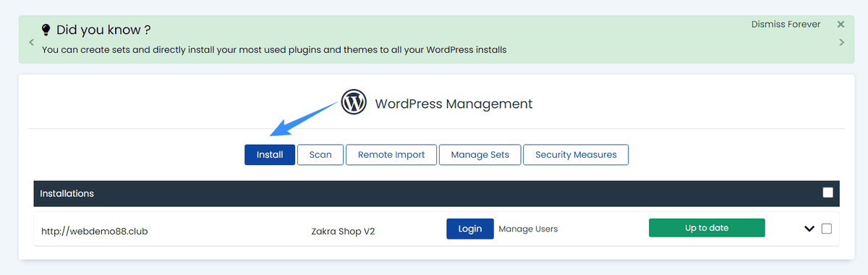868x275 pixels.
Task: Tick the select-all Installations checkbox
Action: point(828,192)
